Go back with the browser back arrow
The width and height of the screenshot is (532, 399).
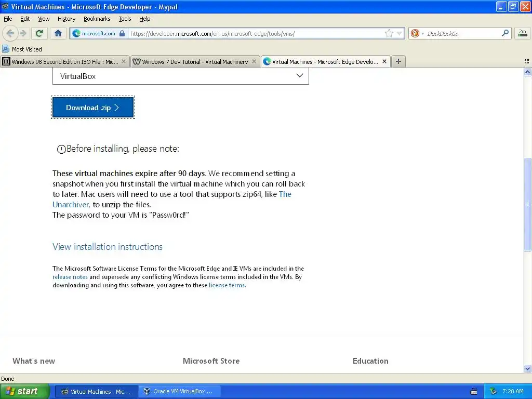[x=10, y=33]
